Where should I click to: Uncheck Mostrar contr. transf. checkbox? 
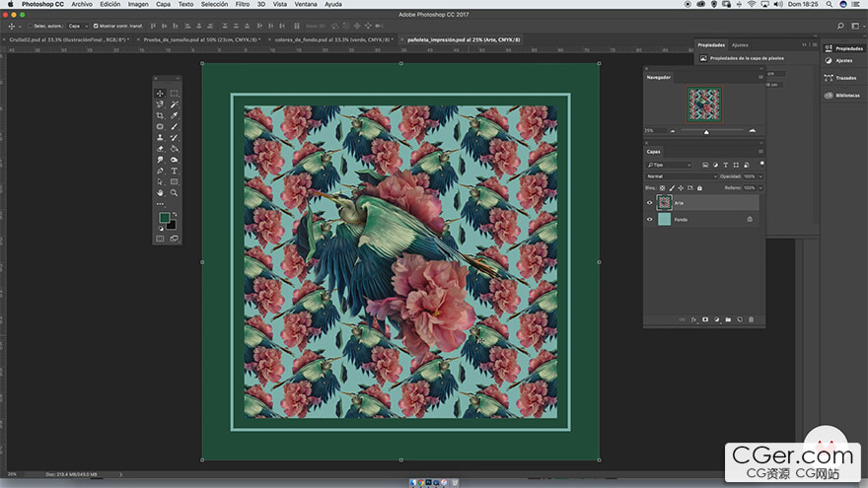pyautogui.click(x=96, y=26)
